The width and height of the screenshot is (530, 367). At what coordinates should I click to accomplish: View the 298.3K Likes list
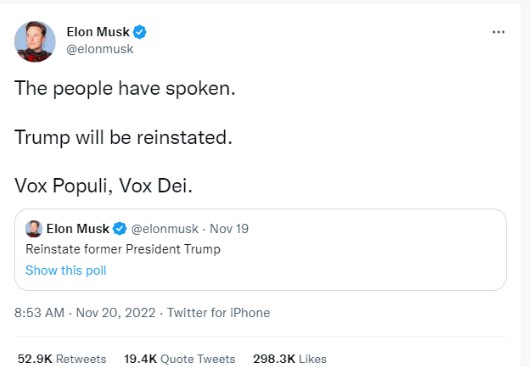(290, 359)
